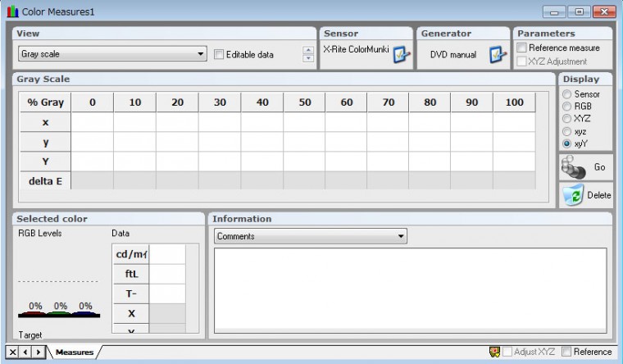
Task: Click the shield icon next to Adjust XYZ
Action: coord(494,353)
